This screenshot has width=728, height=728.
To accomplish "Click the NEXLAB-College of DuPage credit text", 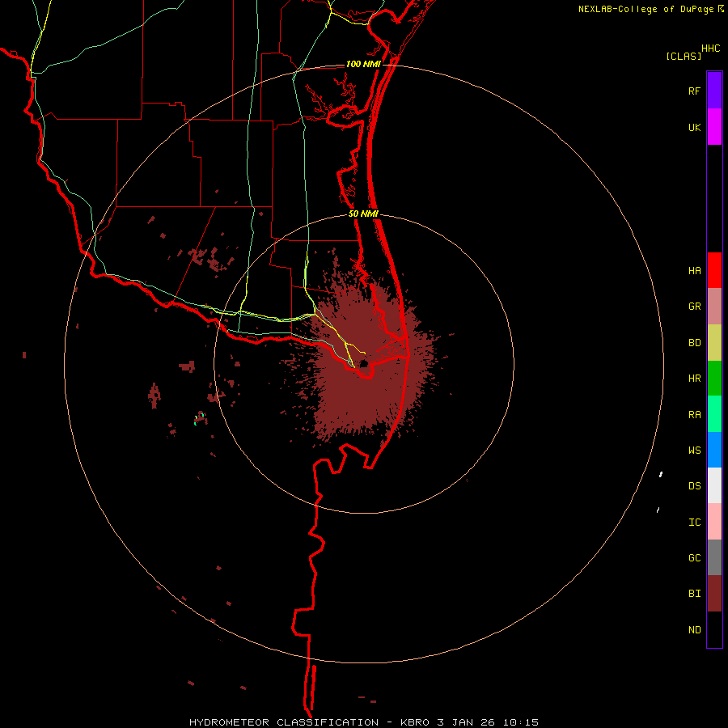I will point(645,9).
